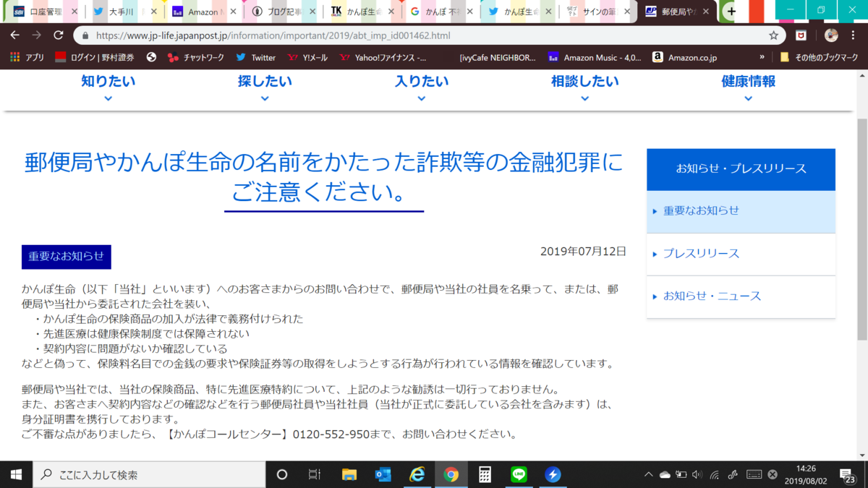Open Cortana from the taskbar circle
Viewport: 868px width, 488px height.
(x=282, y=475)
